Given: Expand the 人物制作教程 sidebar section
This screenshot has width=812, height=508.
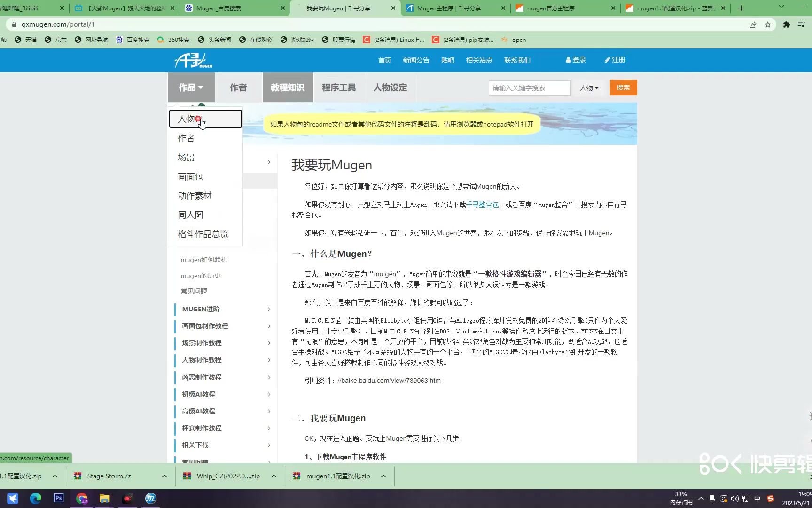Looking at the screenshot, I should coord(226,360).
